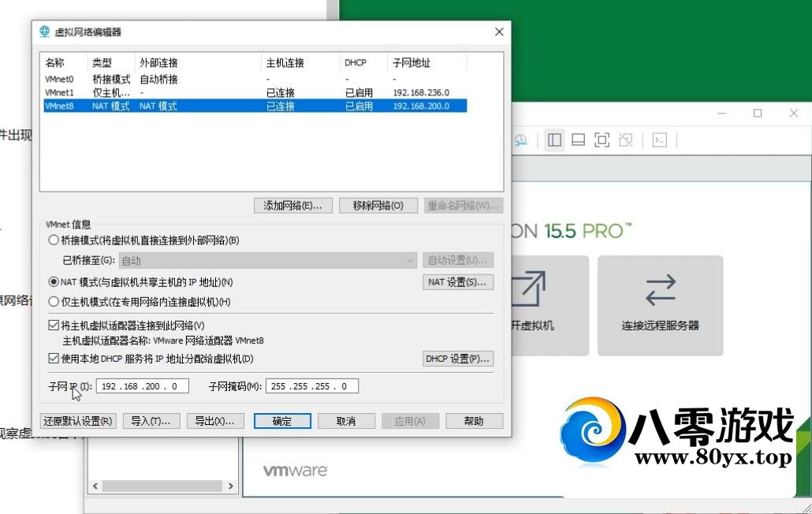
Task: Click the open virtual machine arrow icon
Action: pyautogui.click(x=528, y=289)
